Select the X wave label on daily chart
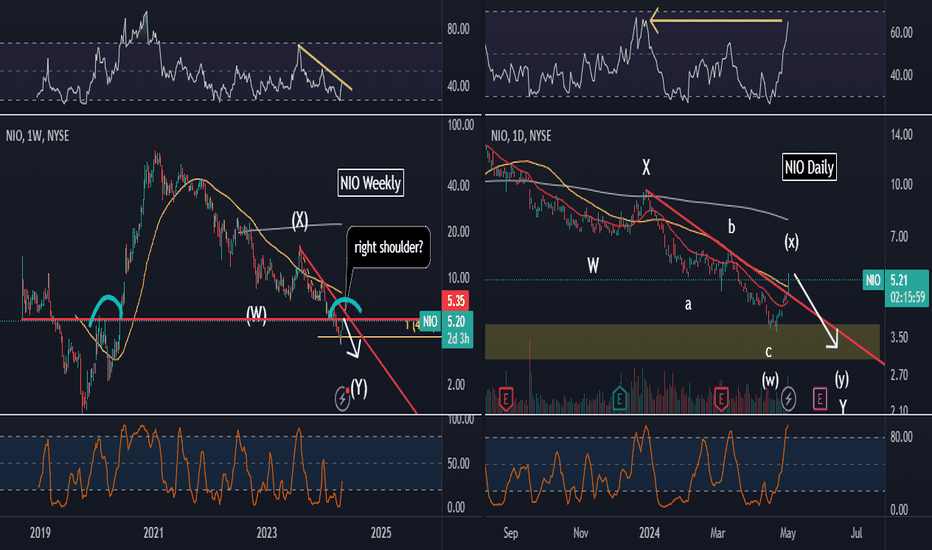 click(x=646, y=167)
